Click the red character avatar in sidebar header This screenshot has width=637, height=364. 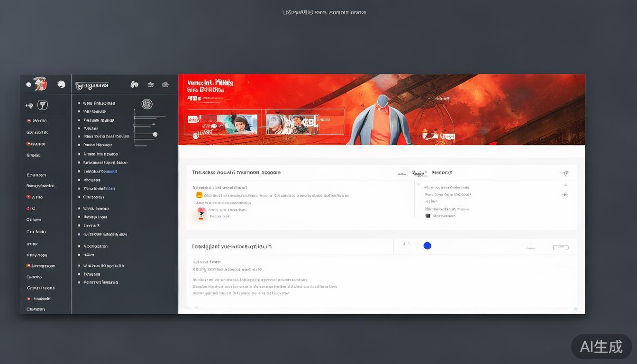pyautogui.click(x=40, y=84)
